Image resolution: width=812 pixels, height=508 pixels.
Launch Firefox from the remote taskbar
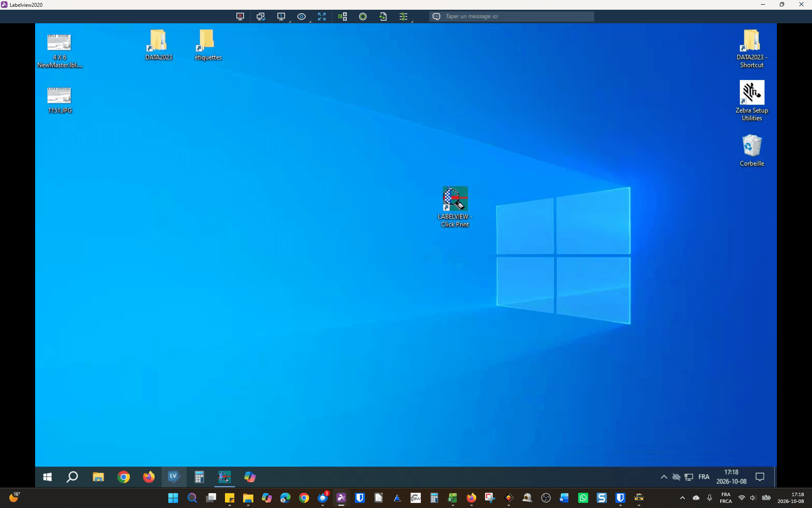[148, 477]
